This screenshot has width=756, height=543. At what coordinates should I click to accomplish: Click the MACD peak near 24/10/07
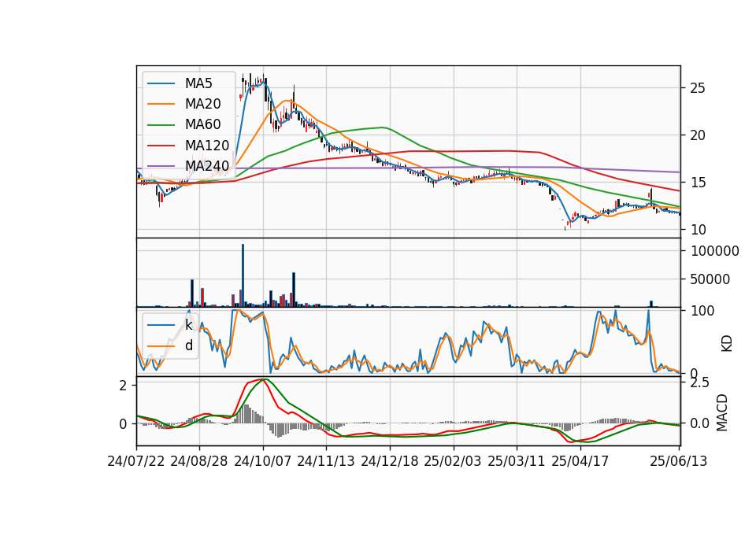tap(263, 379)
